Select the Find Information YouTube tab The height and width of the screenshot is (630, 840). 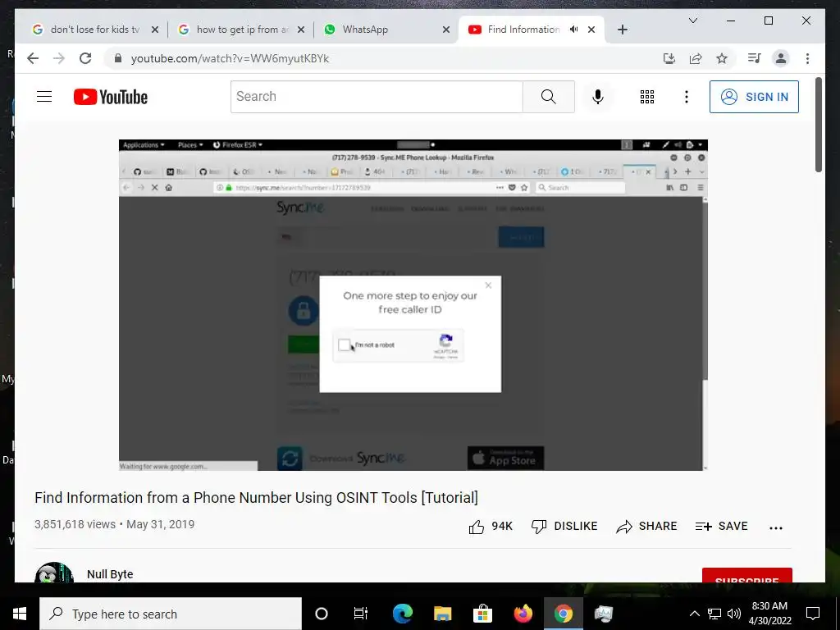[523, 30]
